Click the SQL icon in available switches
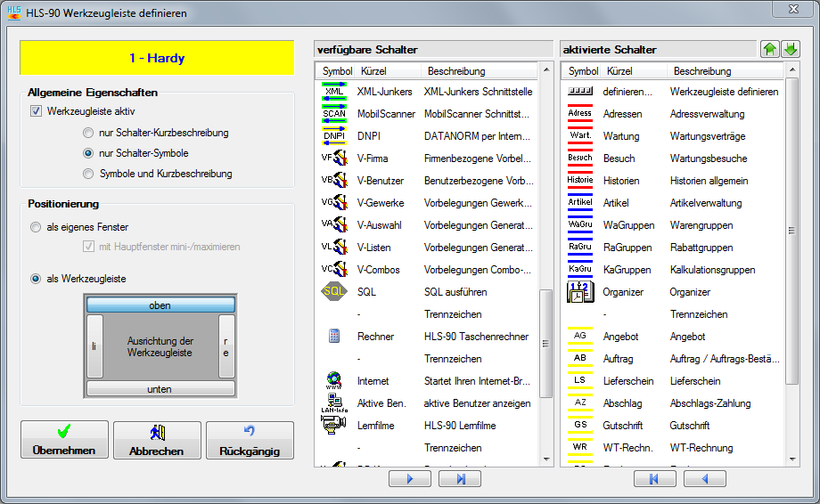This screenshot has width=820, height=504. (x=334, y=292)
